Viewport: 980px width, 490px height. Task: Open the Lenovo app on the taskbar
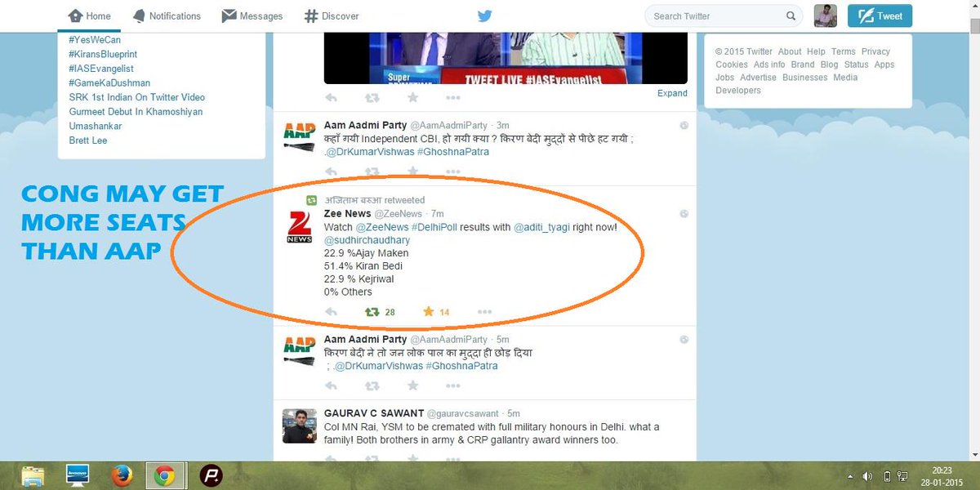coord(78,475)
